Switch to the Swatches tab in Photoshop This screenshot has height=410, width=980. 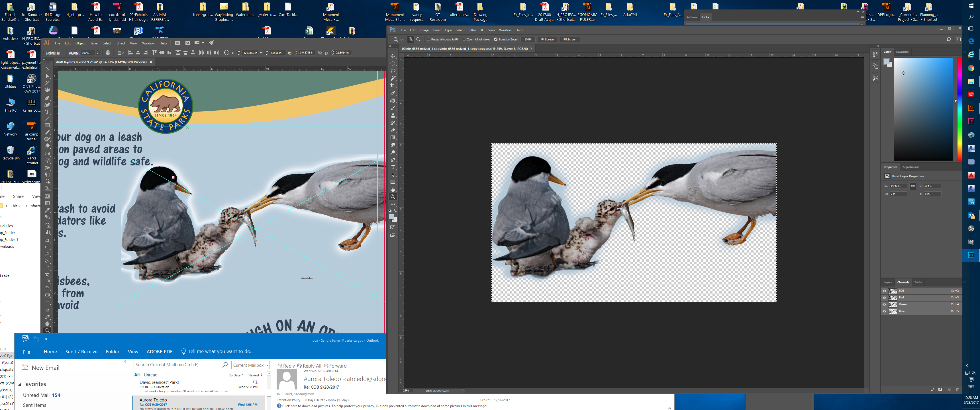(902, 52)
